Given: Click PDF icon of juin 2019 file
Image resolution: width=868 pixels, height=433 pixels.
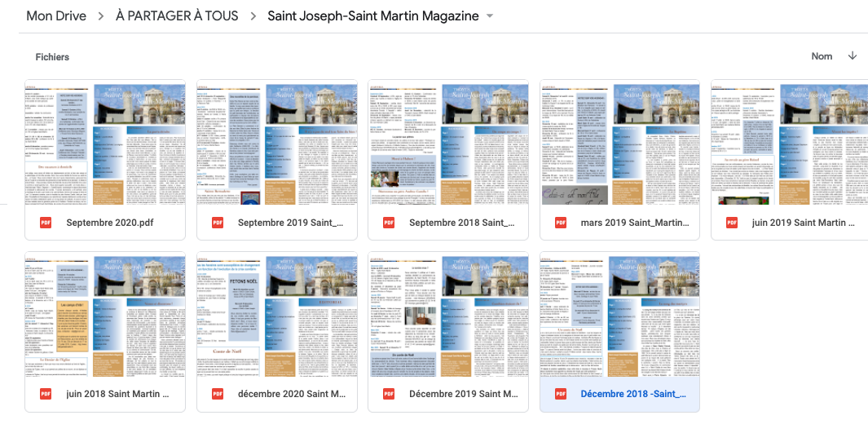Looking at the screenshot, I should (733, 223).
